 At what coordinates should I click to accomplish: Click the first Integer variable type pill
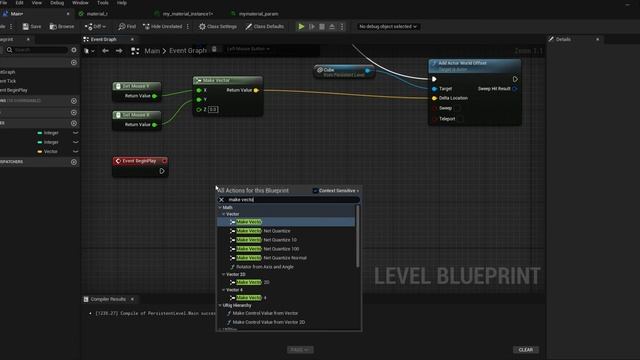pyautogui.click(x=40, y=133)
